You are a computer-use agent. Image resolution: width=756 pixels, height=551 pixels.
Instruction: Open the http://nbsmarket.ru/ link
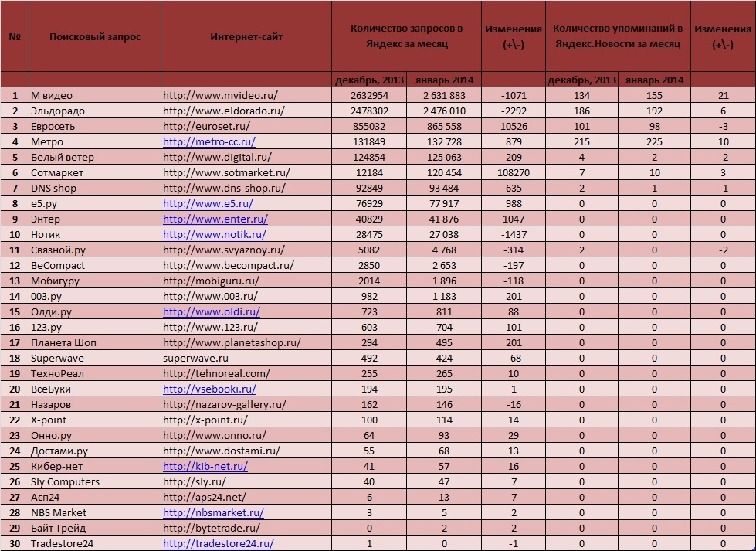(213, 512)
